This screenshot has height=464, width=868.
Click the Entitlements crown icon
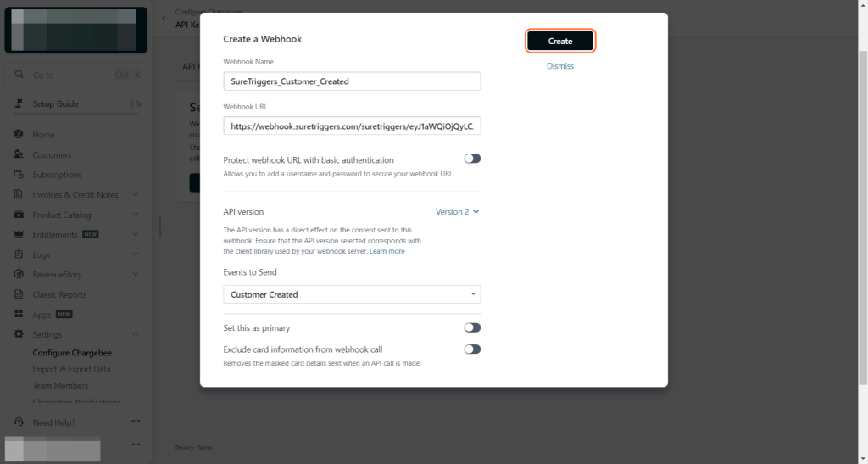[x=19, y=234]
